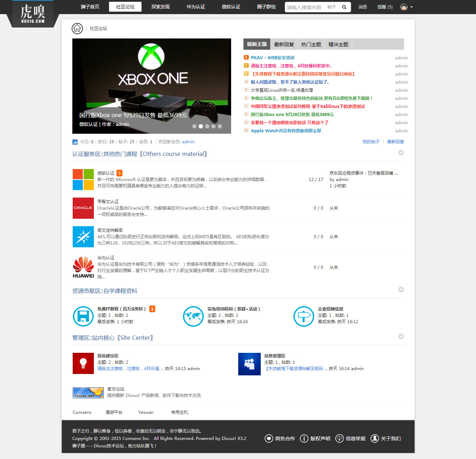Open the 社区论坛 breadcrumb link

[x=98, y=29]
